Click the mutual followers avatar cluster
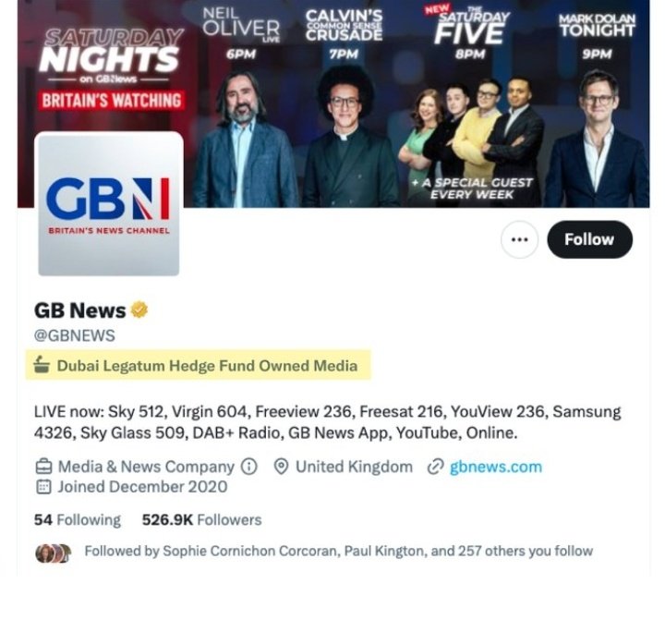The width and height of the screenshot is (665, 644). pyautogui.click(x=53, y=553)
